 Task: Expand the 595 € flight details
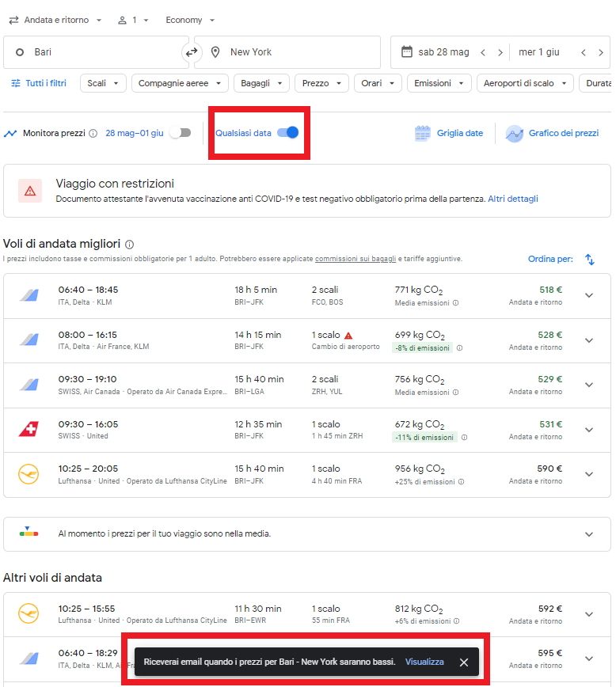589,659
